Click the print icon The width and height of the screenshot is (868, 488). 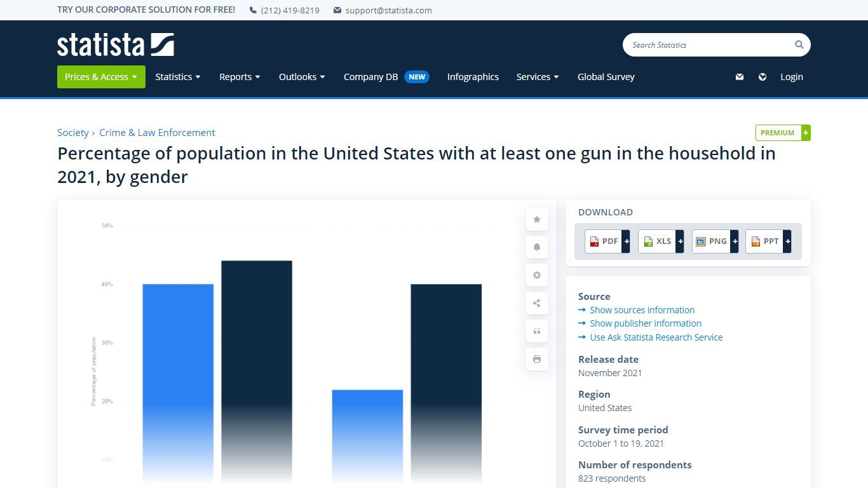pos(537,359)
